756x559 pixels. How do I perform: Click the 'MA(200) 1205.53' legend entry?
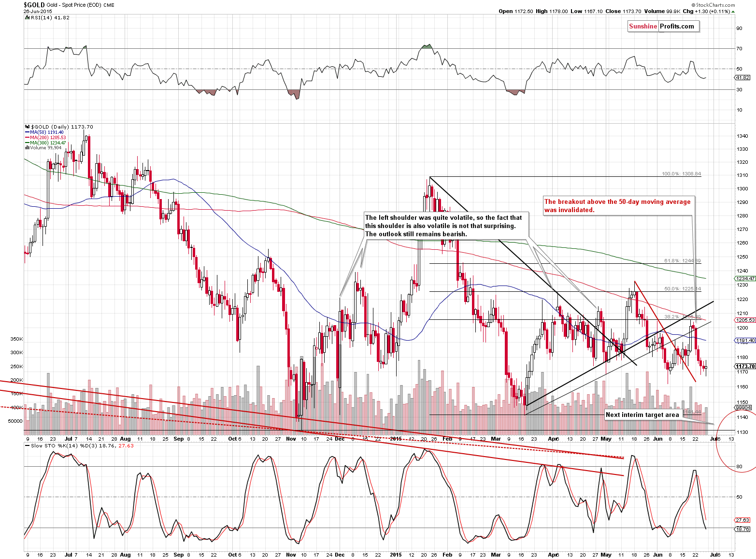coord(48,138)
